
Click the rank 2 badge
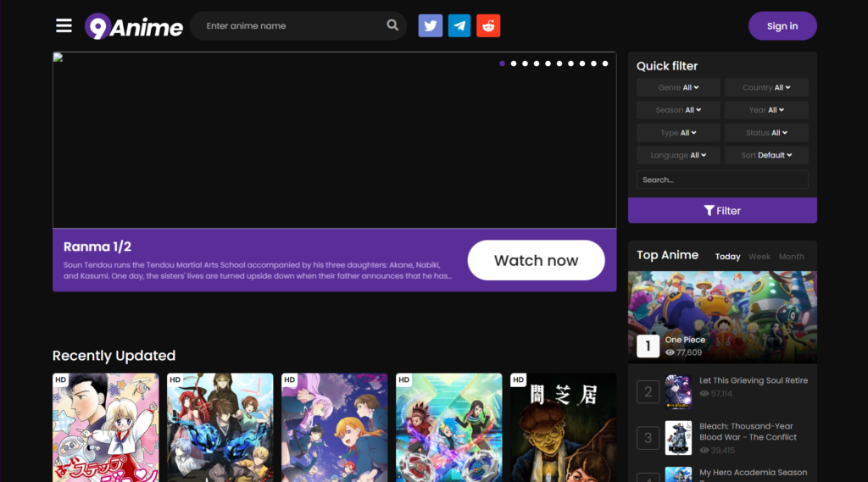[648, 392]
